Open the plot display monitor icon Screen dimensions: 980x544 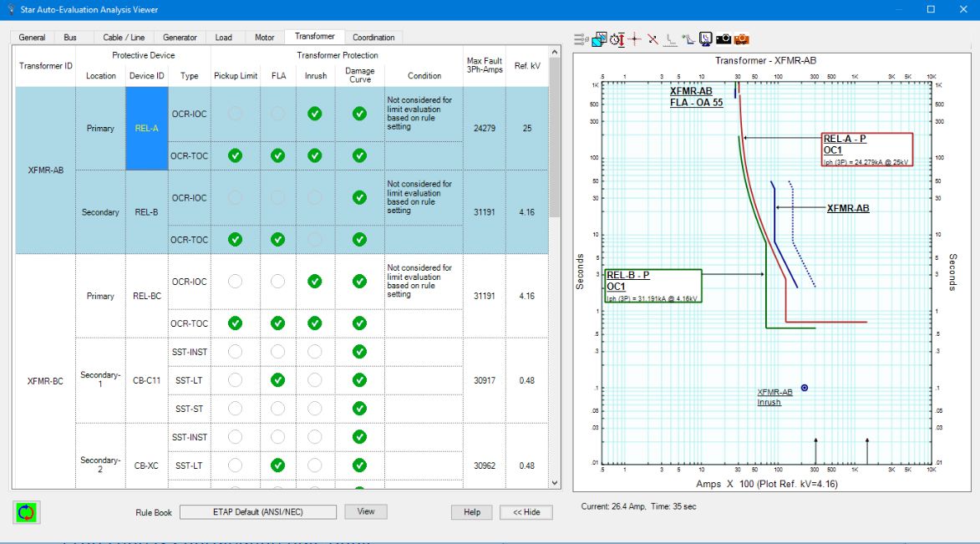click(708, 38)
